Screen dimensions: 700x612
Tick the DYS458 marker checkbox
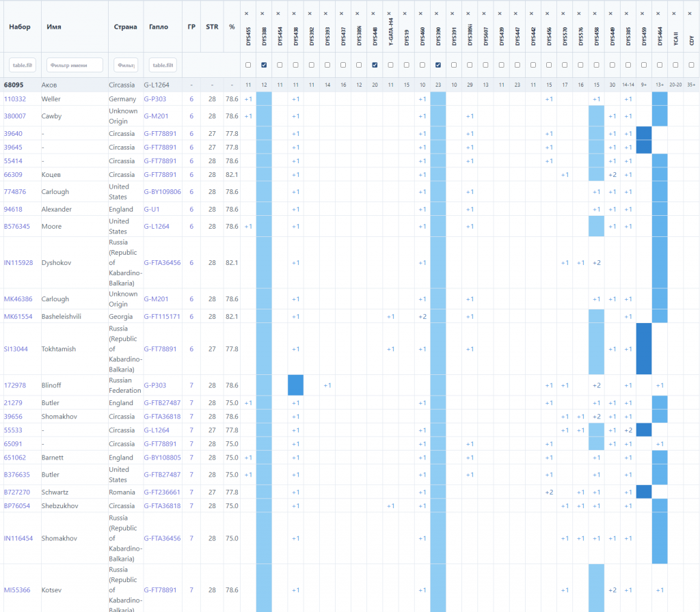click(x=596, y=65)
